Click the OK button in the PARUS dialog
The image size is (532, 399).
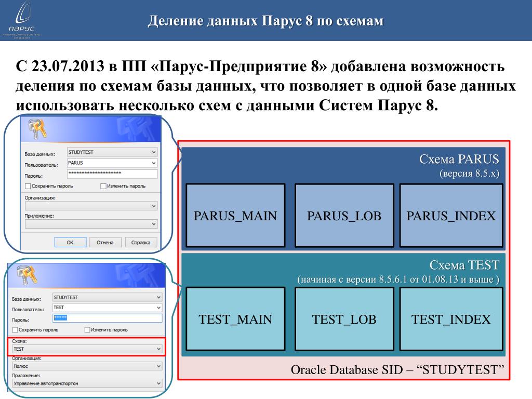[x=70, y=242]
